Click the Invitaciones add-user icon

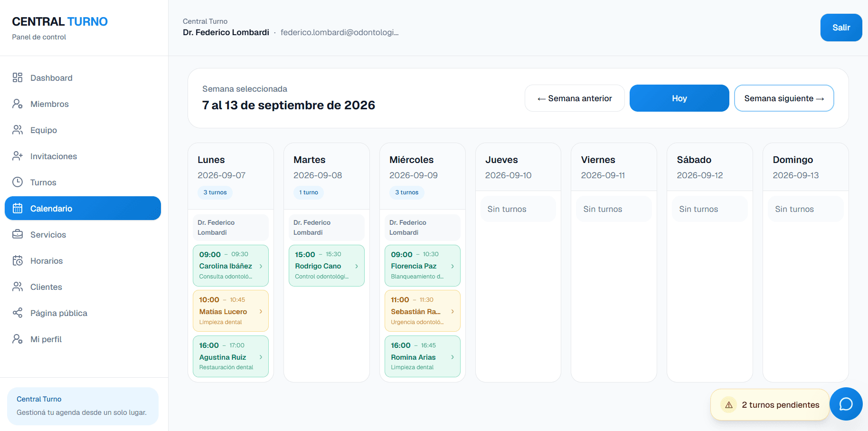click(18, 156)
